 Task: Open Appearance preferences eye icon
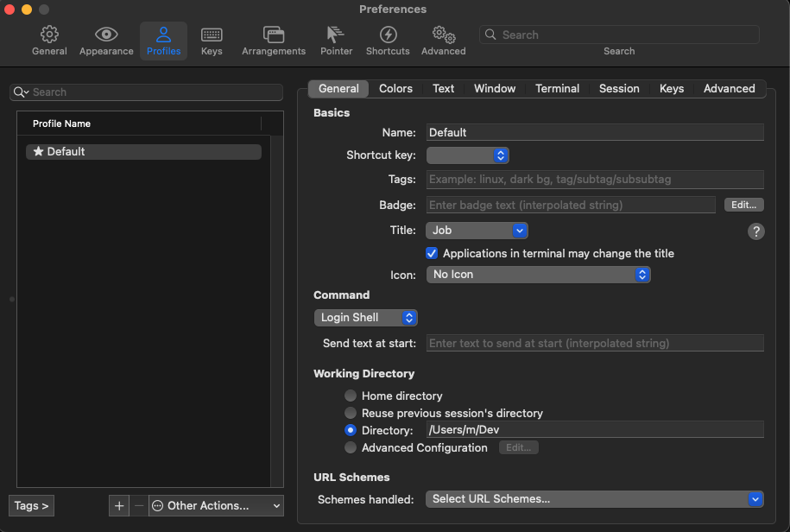[x=106, y=35]
